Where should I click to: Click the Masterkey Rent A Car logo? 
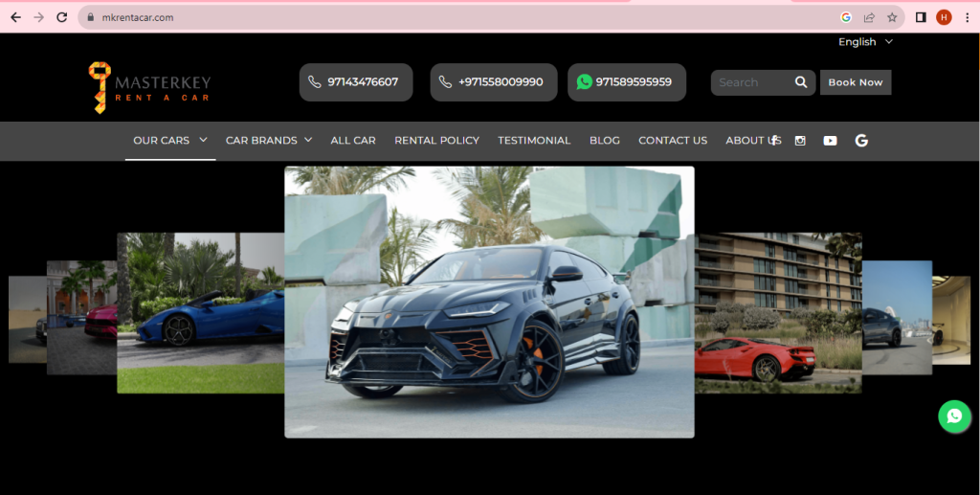(149, 87)
